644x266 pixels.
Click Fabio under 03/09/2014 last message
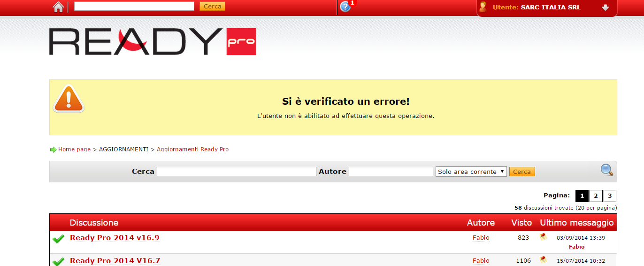pyautogui.click(x=577, y=246)
